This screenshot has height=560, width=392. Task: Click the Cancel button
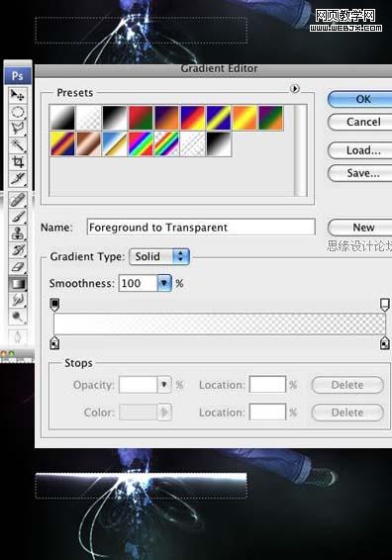pos(360,122)
